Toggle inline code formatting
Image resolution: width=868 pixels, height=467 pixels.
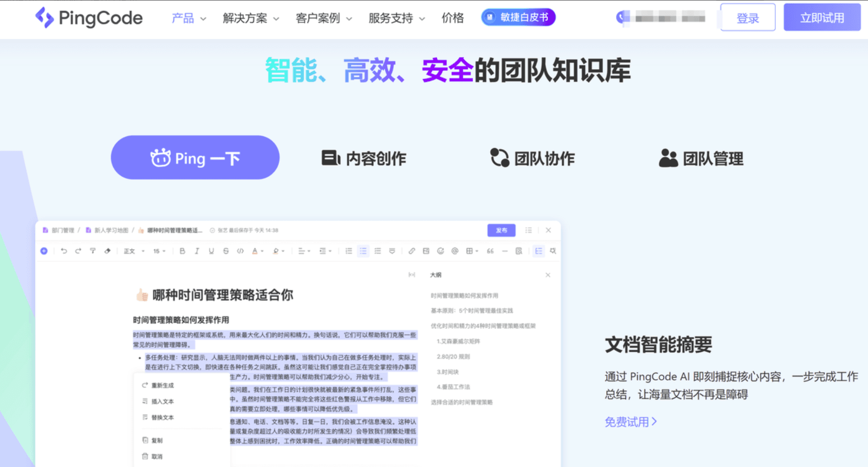(240, 251)
